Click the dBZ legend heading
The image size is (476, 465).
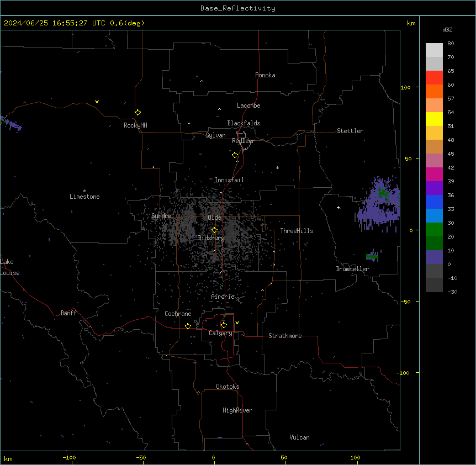click(447, 30)
